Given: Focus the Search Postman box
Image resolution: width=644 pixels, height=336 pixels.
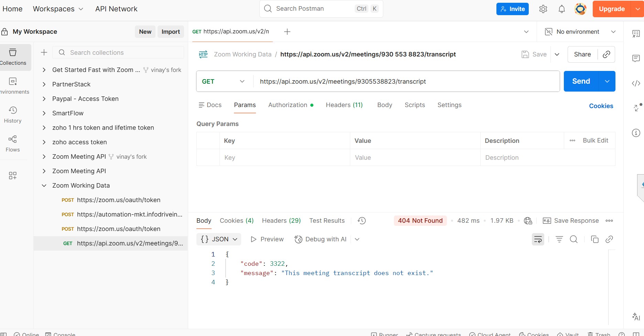Looking at the screenshot, I should pos(321,9).
